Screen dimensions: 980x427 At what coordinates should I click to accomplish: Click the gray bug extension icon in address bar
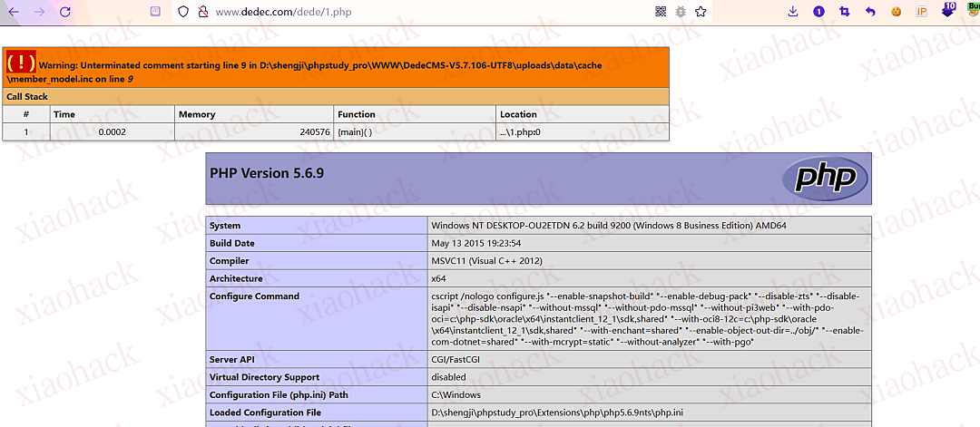pyautogui.click(x=681, y=11)
